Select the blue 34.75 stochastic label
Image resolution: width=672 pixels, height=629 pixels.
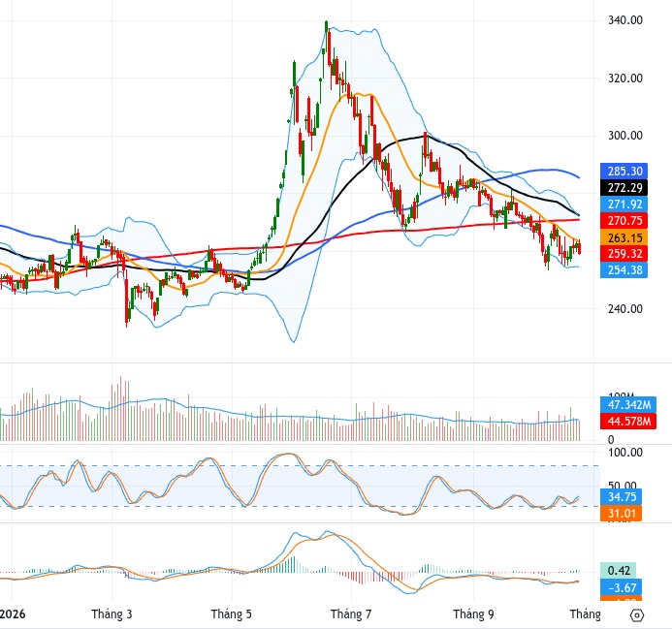click(621, 496)
